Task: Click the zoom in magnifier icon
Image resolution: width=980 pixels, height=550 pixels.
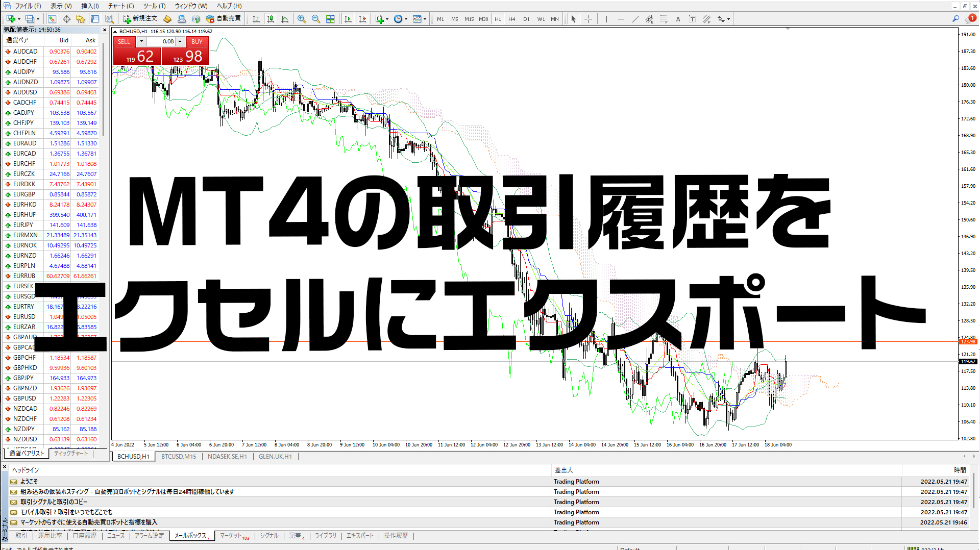Action: point(302,19)
